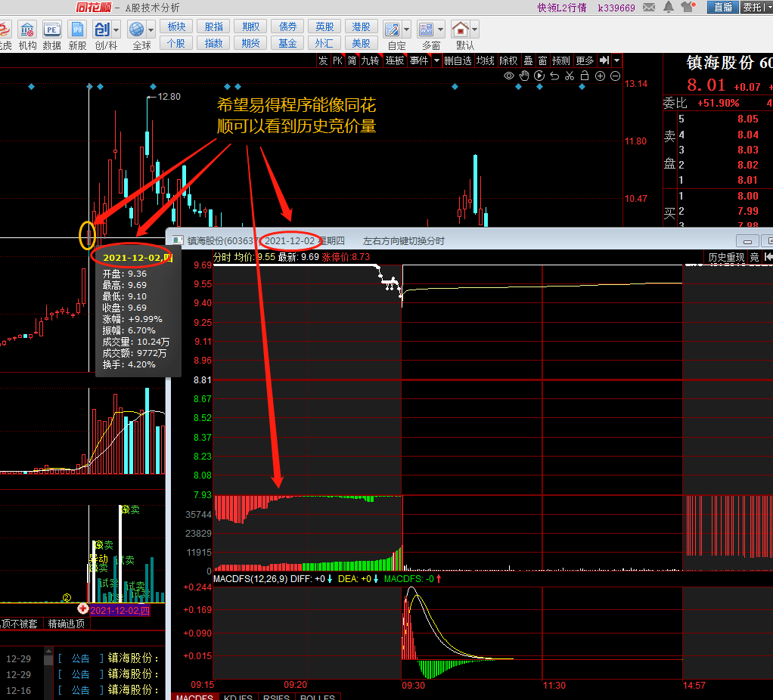Toggle 叠 overlay mode
773x700 pixels.
click(x=528, y=60)
